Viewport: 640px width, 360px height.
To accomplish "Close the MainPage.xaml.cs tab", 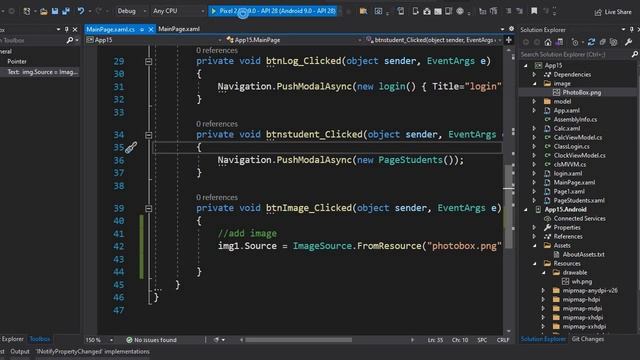I will pyautogui.click(x=151, y=29).
